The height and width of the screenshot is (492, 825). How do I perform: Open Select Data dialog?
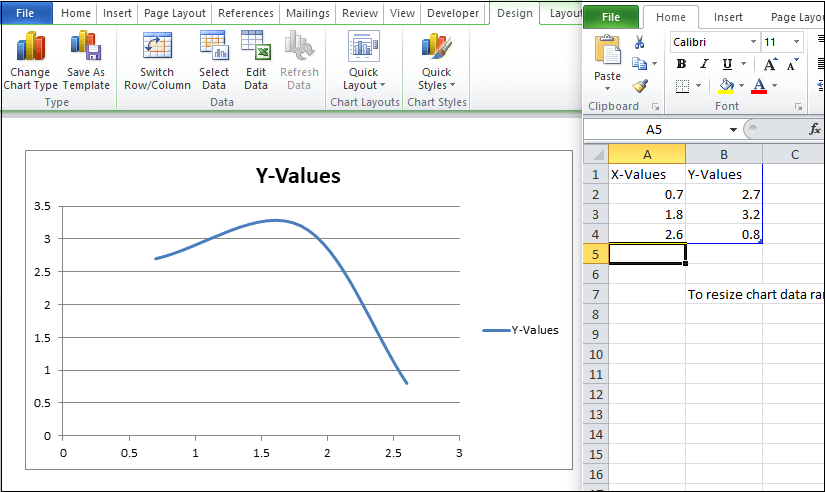click(x=214, y=60)
